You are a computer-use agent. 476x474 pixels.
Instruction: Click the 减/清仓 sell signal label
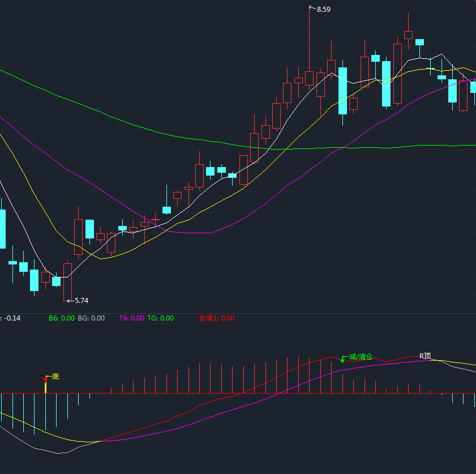coord(361,357)
